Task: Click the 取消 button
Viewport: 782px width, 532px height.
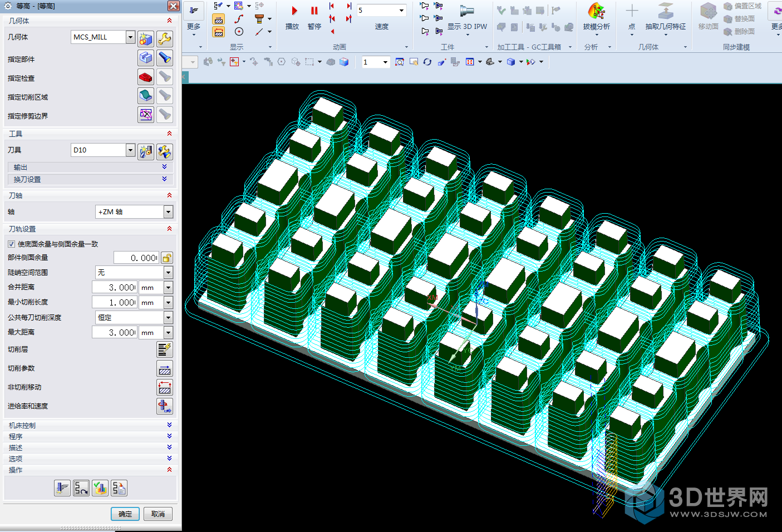Action: point(158,514)
